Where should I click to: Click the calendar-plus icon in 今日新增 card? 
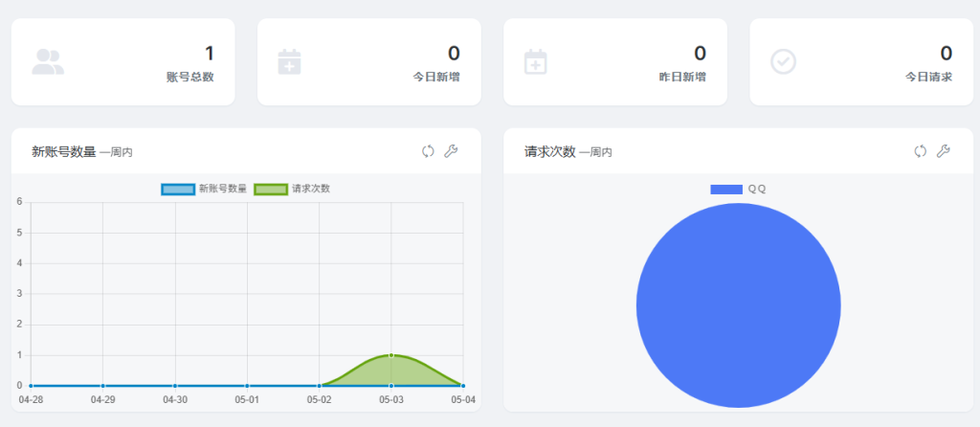click(289, 62)
